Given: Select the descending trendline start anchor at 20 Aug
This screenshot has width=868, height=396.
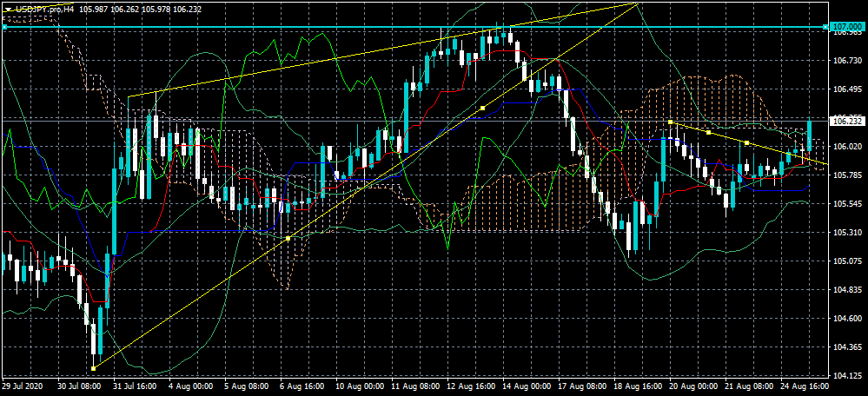Looking at the screenshot, I should tap(670, 122).
